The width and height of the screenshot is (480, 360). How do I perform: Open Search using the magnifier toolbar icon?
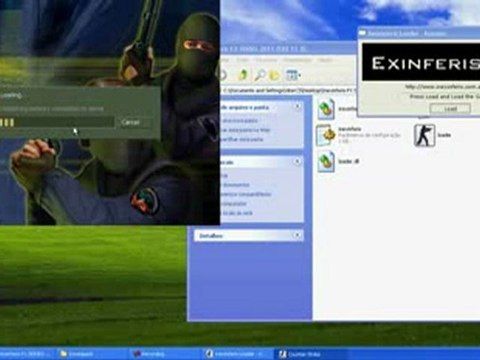[x=260, y=75]
